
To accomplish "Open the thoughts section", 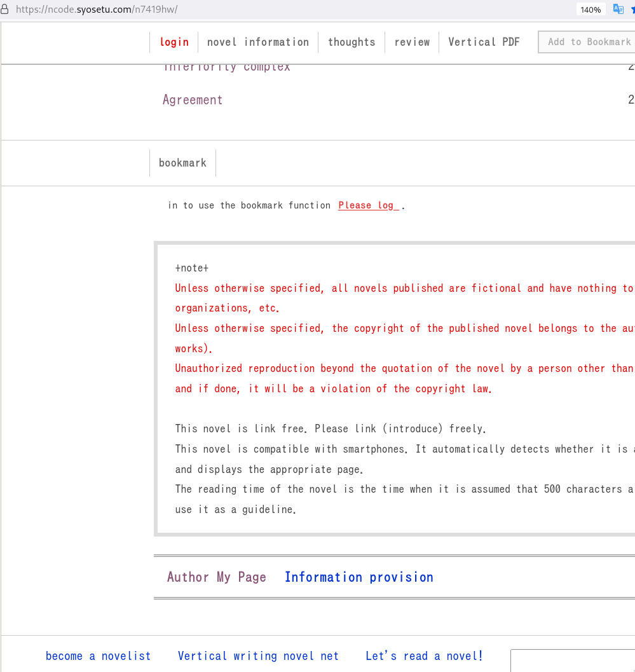I will (x=352, y=42).
